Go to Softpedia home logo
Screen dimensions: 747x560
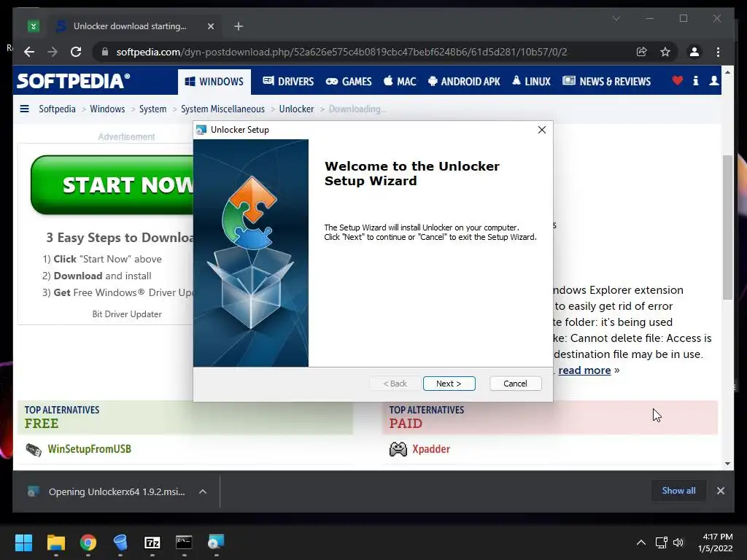point(73,81)
